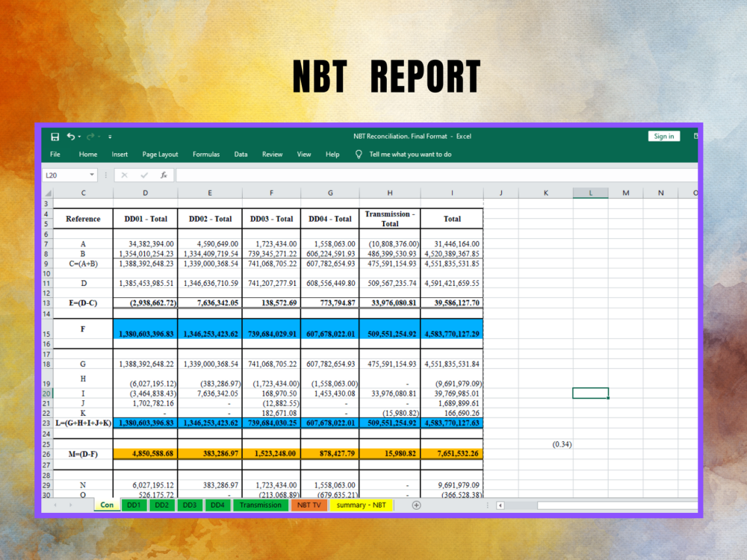The image size is (747, 560).
Task: Click the horizontal scrollbar track
Action: pyautogui.click(x=617, y=505)
